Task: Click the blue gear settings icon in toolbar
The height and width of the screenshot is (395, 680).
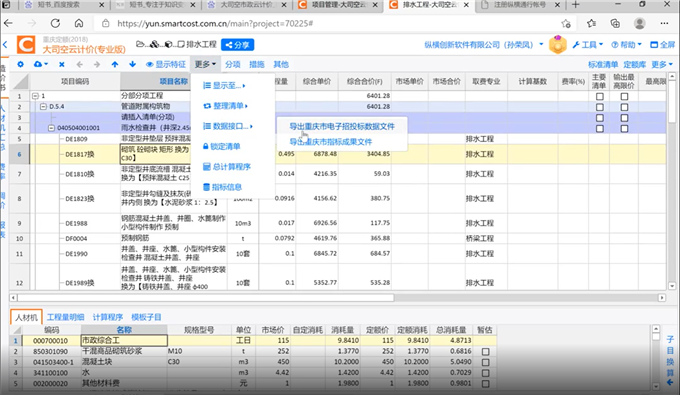Action: coord(20,64)
